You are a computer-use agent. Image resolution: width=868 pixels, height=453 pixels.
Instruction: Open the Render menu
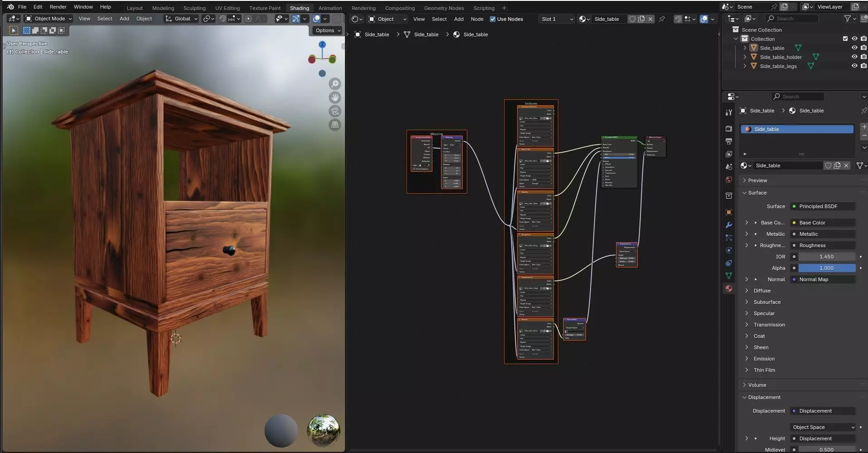58,7
